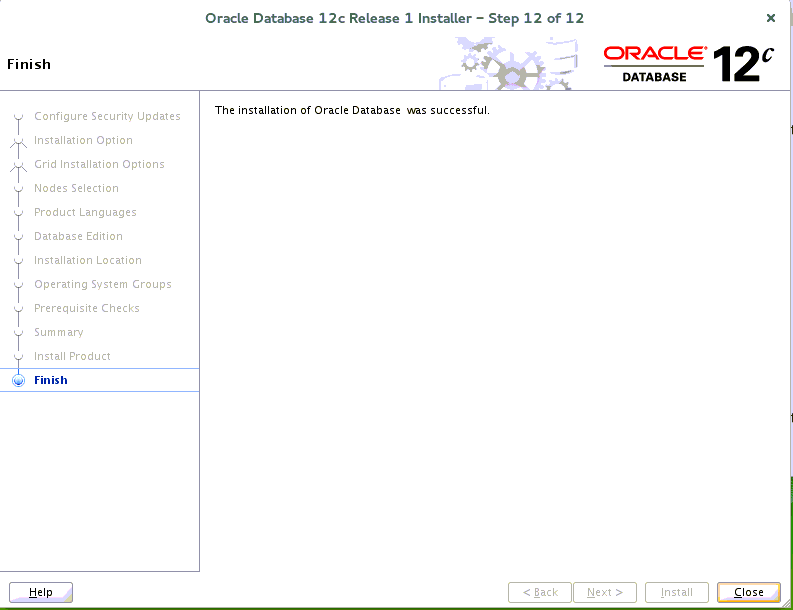Click the Finish page heading

(29, 64)
